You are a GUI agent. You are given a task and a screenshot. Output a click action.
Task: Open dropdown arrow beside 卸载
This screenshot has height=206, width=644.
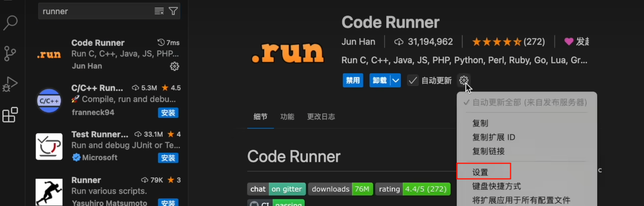(x=396, y=80)
